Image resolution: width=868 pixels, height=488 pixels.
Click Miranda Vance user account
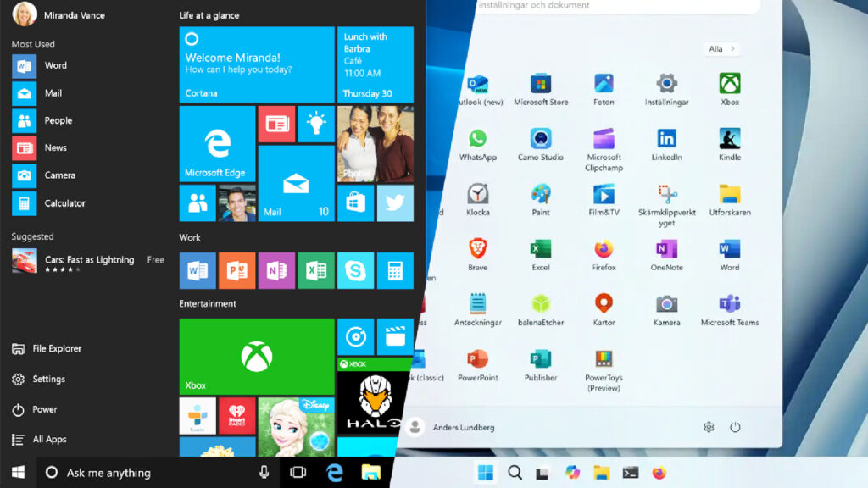pos(58,14)
